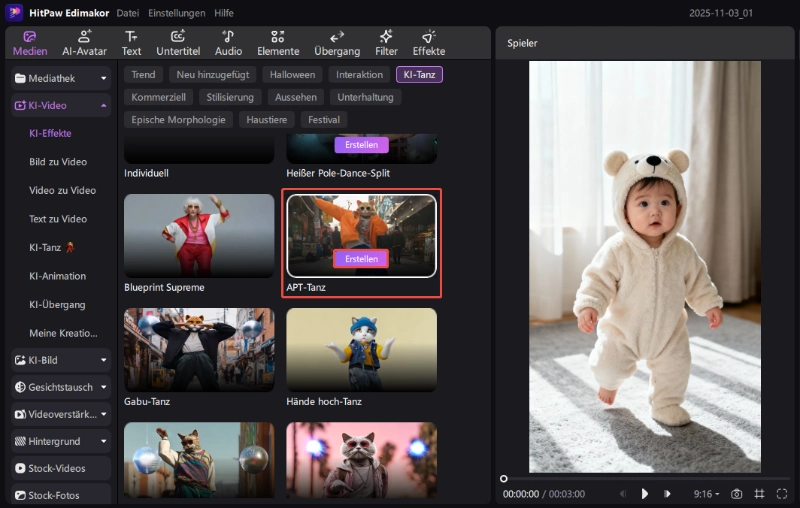
Task: Select the Halloween category chip
Action: pos(292,75)
